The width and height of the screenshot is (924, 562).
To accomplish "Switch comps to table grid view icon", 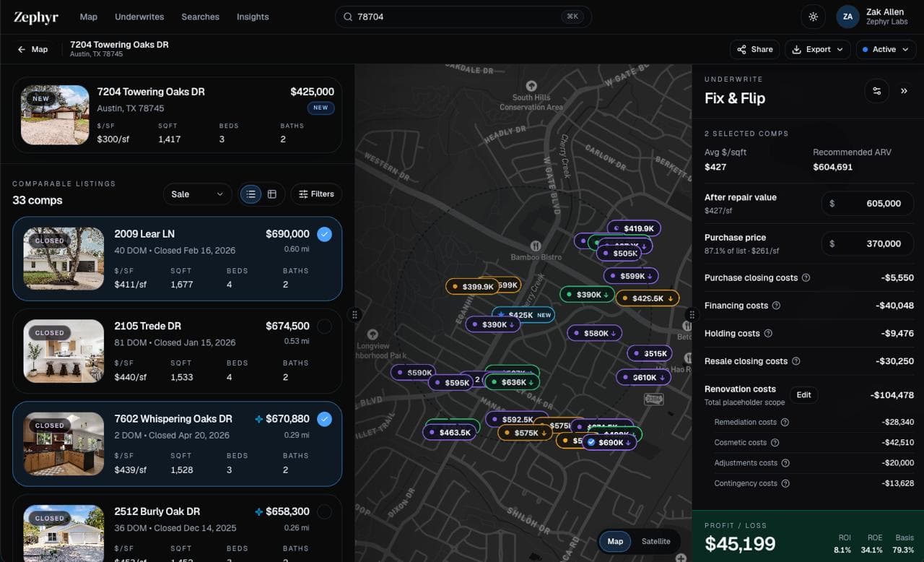I will click(x=272, y=194).
